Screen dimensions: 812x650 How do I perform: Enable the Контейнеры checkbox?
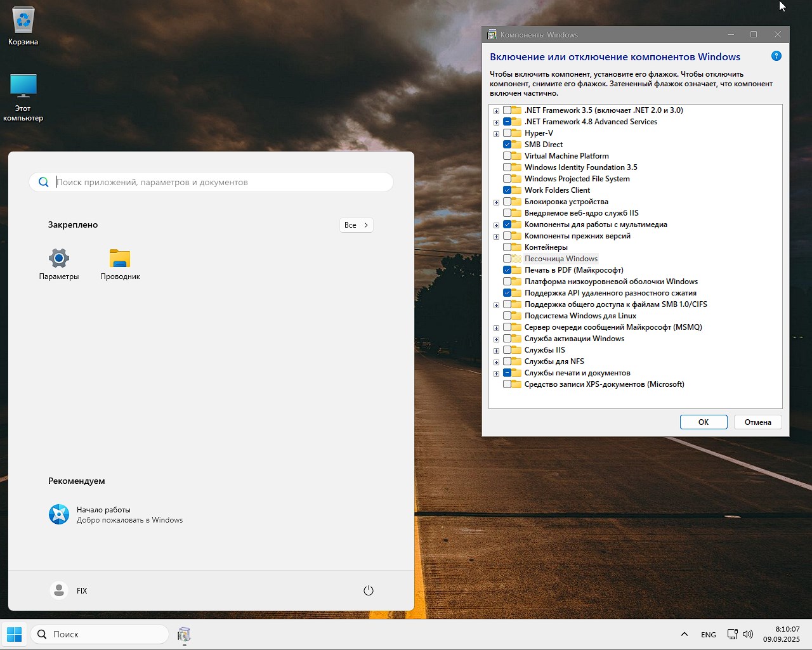(507, 247)
